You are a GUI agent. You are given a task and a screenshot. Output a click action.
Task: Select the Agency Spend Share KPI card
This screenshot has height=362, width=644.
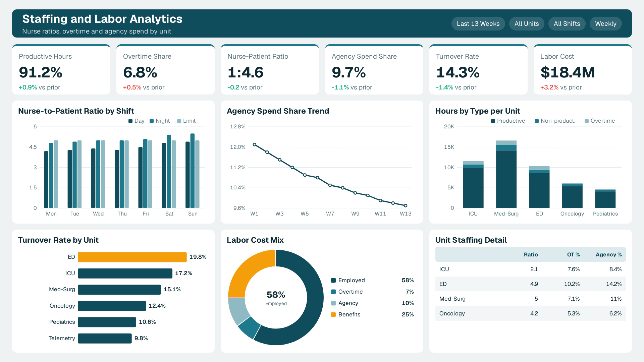click(374, 69)
